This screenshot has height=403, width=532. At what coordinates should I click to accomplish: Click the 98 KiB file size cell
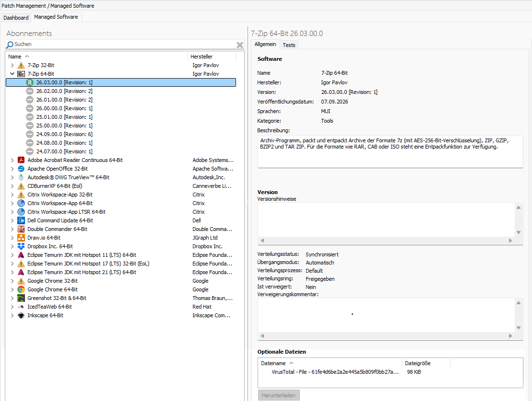click(414, 372)
